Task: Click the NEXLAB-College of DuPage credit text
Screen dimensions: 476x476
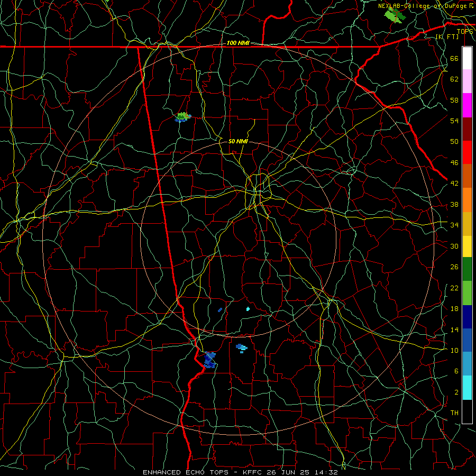Action: coord(426,6)
